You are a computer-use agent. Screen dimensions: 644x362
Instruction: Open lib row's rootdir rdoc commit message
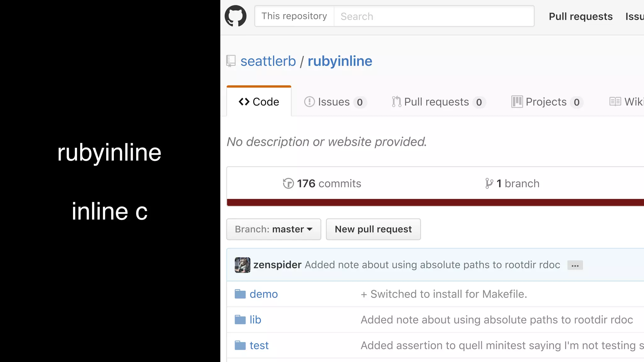tap(497, 320)
